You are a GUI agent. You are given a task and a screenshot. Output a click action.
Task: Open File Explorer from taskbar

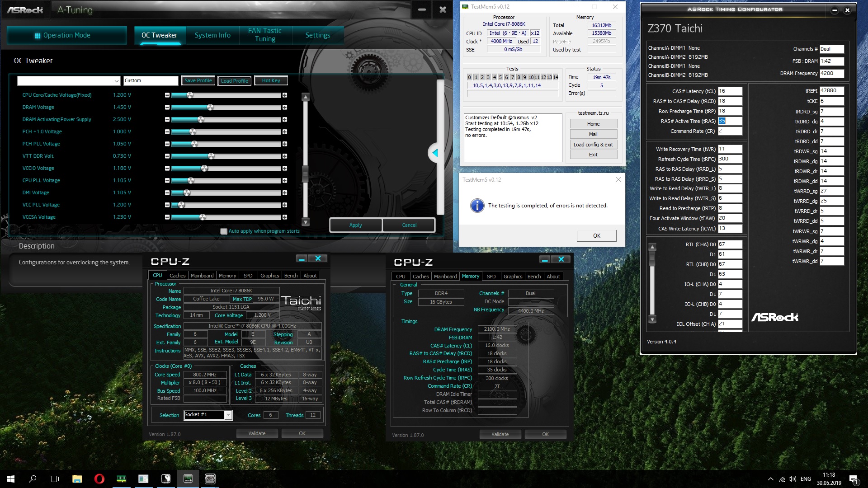pos(77,479)
